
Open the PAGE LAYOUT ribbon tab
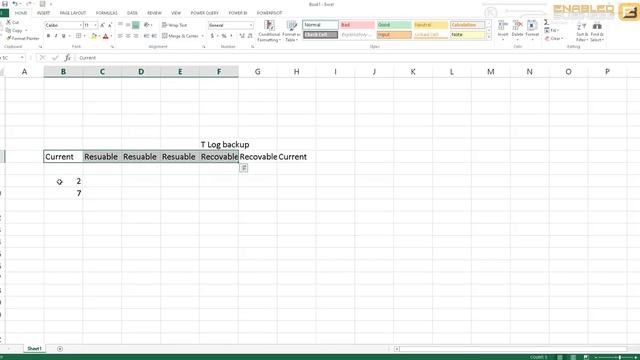coord(73,13)
